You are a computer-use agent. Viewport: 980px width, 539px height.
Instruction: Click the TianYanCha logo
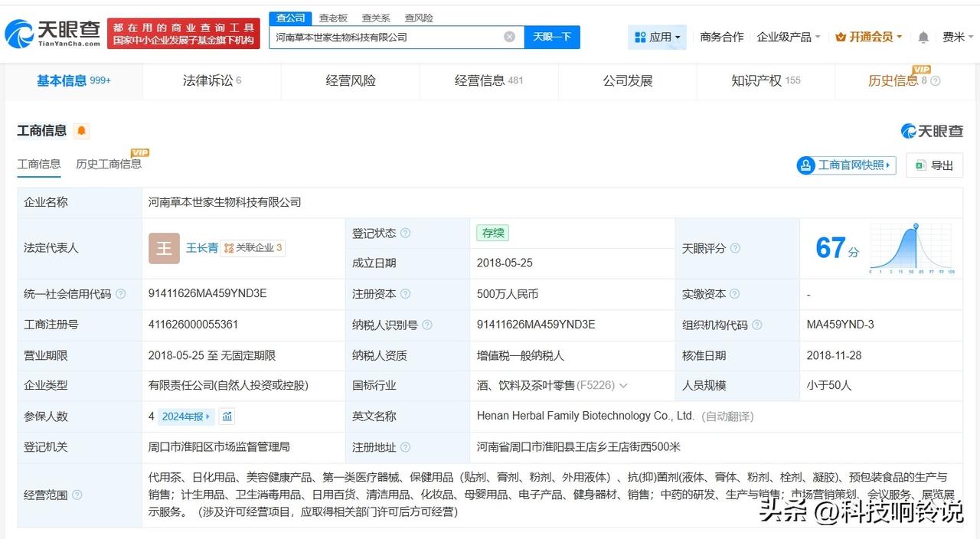[53, 33]
